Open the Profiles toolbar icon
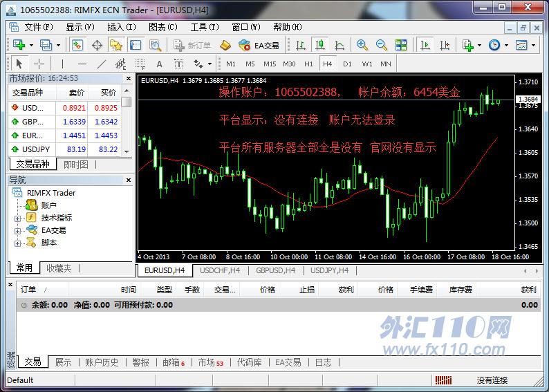 pyautogui.click(x=46, y=45)
